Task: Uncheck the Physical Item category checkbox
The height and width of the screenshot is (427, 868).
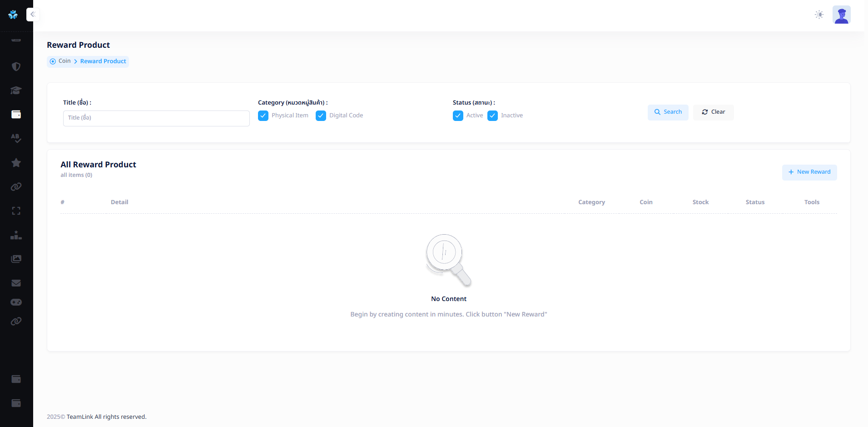Action: 263,116
